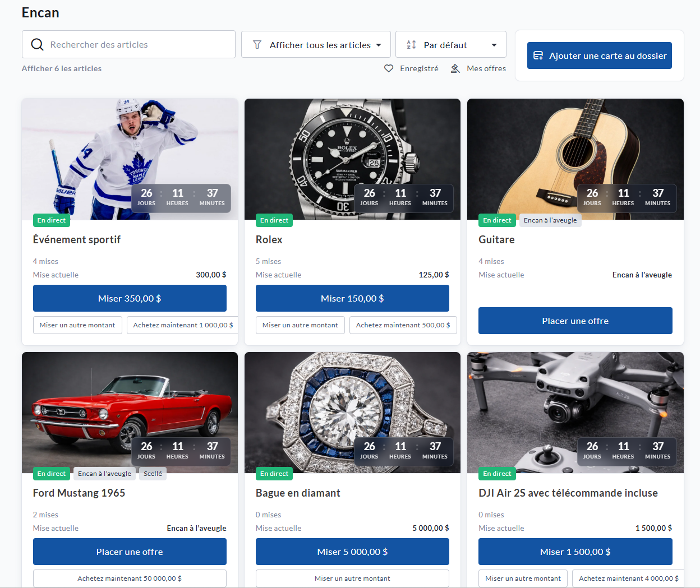Click Achetez maintenant 4 000,00 $

[628, 578]
